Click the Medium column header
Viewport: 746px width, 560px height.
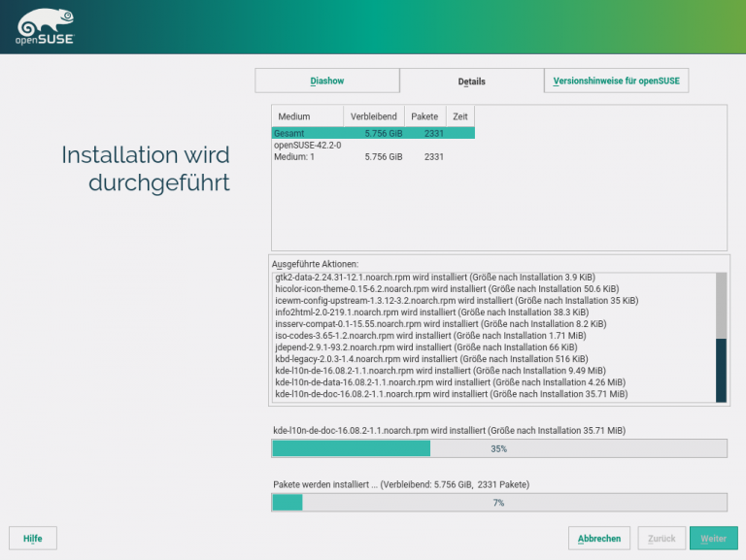pyautogui.click(x=307, y=116)
